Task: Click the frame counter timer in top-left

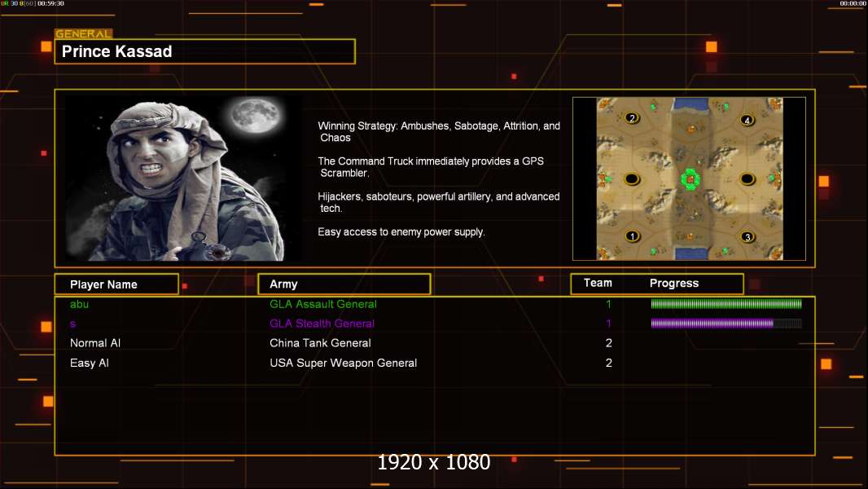Action: (x=33, y=3)
